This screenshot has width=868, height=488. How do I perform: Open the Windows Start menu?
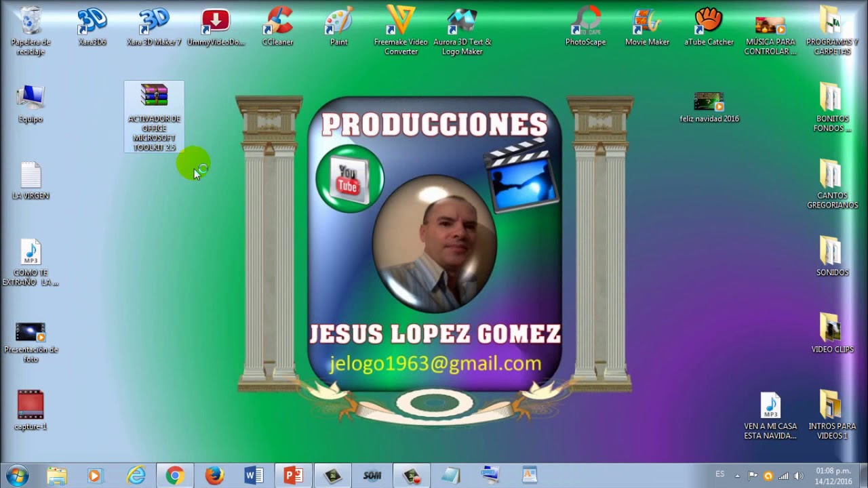[17, 476]
